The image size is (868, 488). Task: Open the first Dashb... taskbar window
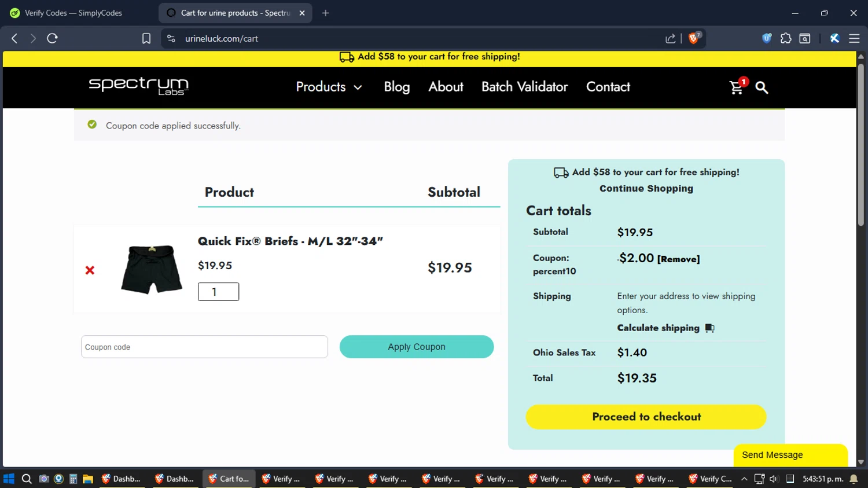click(122, 479)
